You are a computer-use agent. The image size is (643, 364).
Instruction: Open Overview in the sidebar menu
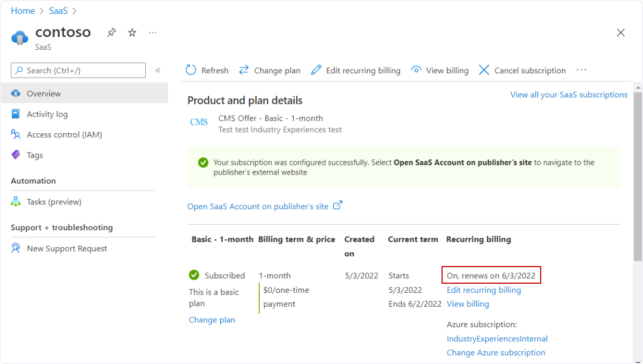click(x=84, y=93)
